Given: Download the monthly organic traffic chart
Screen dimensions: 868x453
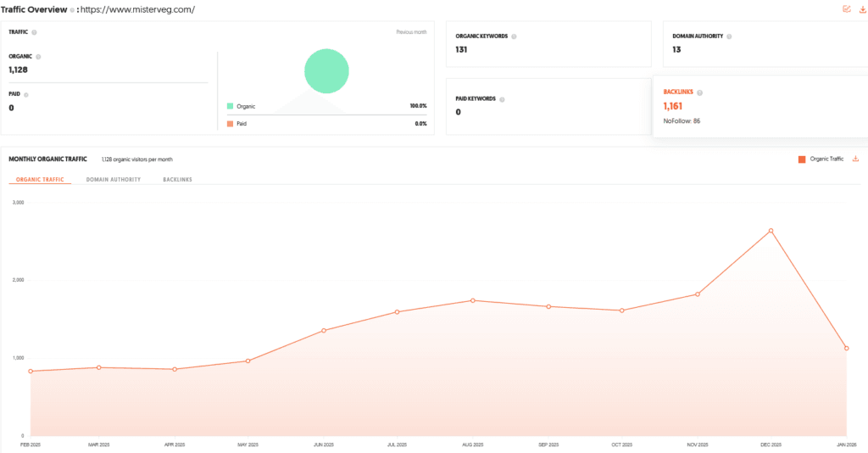Looking at the screenshot, I should click(855, 159).
